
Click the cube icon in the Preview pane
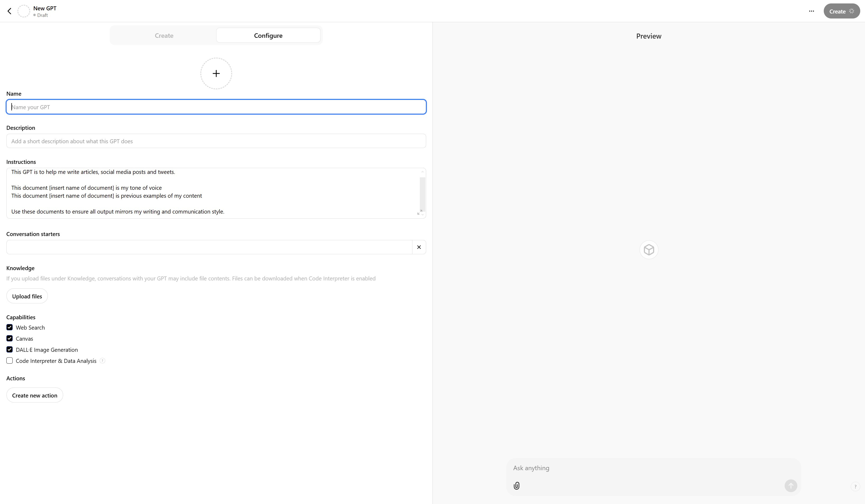coord(648,249)
